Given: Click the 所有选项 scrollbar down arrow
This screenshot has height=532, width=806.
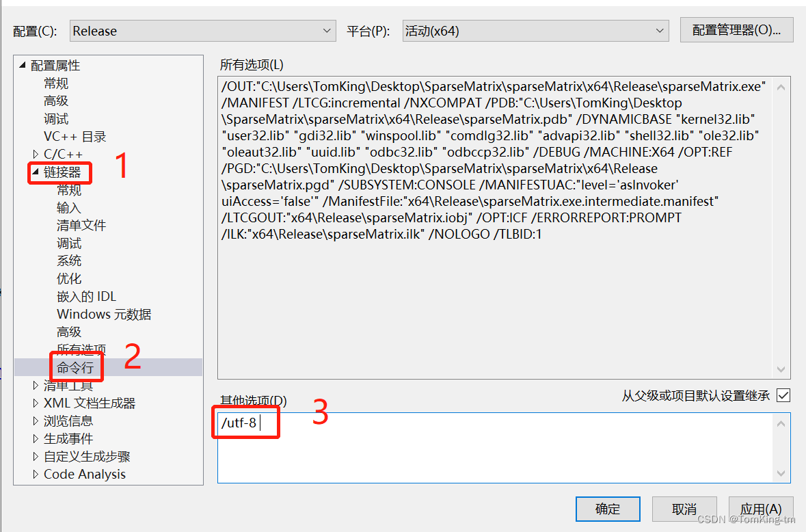Looking at the screenshot, I should click(x=781, y=369).
